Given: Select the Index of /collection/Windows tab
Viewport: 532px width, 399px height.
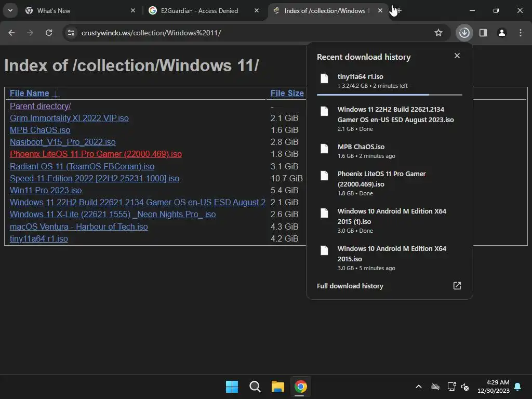Looking at the screenshot, I should coord(326,10).
